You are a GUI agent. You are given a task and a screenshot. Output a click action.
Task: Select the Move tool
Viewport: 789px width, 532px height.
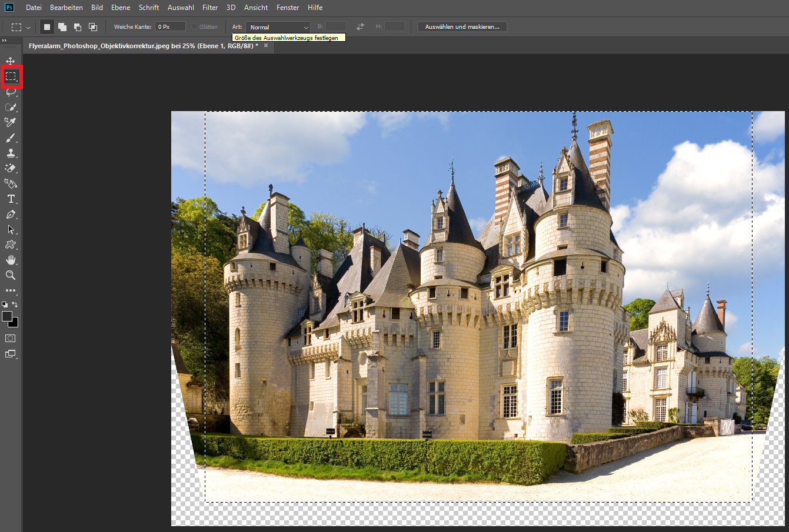11,61
